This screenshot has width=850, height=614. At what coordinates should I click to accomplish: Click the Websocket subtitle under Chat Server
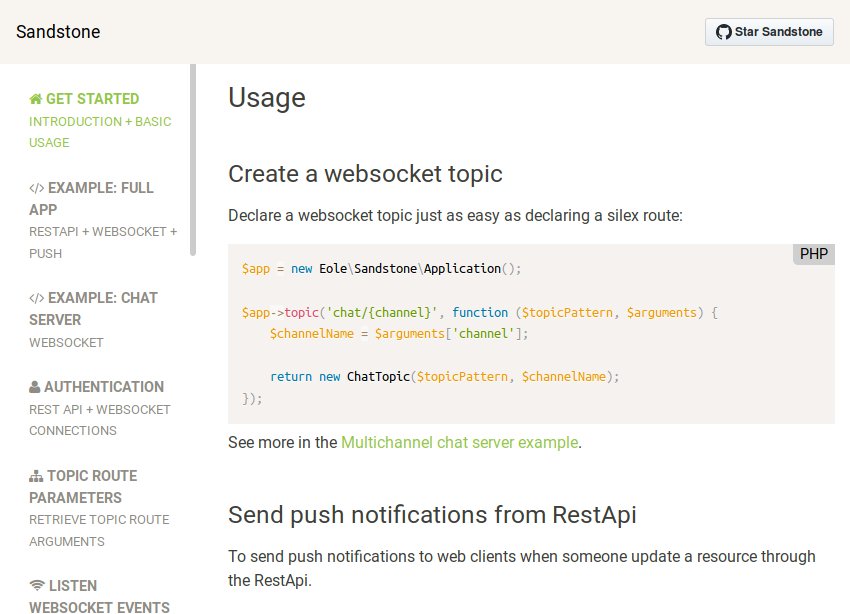point(66,343)
